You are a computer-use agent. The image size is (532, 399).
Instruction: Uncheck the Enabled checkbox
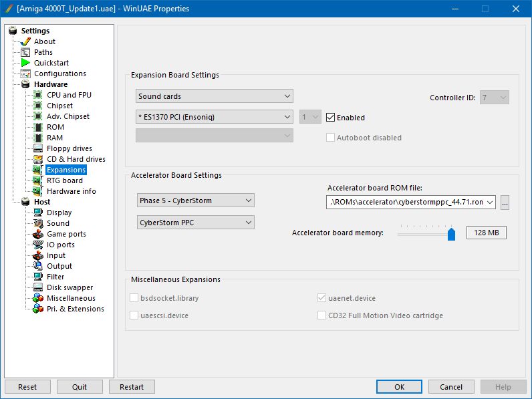tap(331, 118)
